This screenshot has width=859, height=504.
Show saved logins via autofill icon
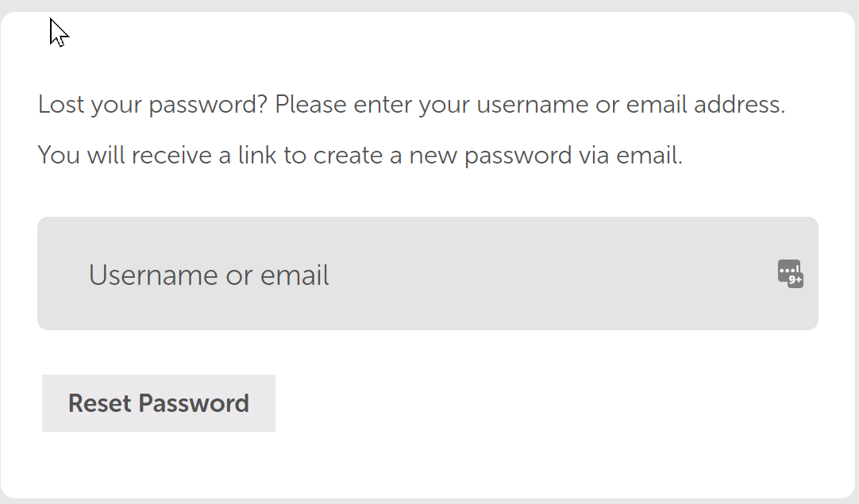[x=790, y=273]
